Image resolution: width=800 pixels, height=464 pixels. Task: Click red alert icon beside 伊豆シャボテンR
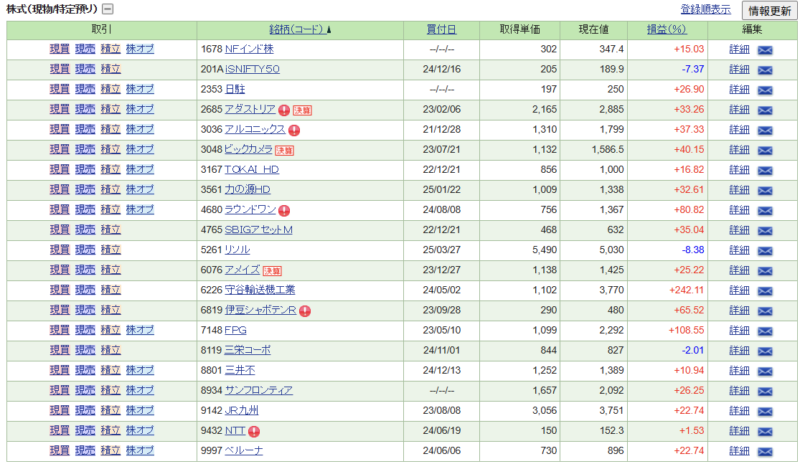click(305, 311)
